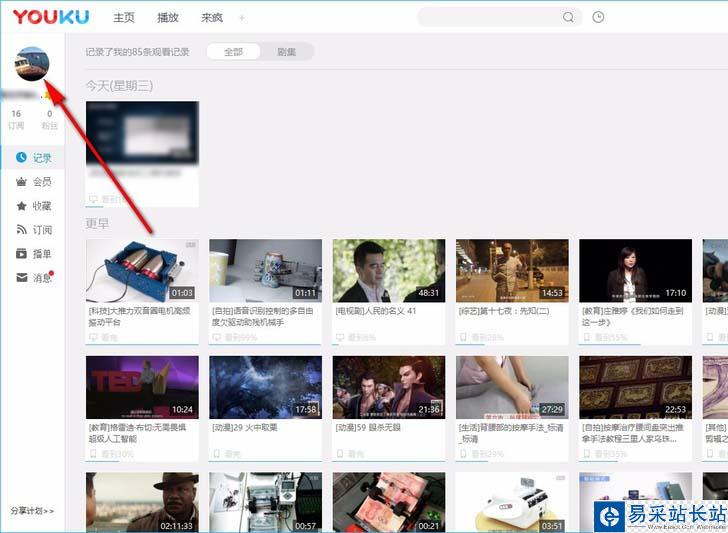The width and height of the screenshot is (728, 533).
Task: Open title [动漫]29 火中取栗
Action: click(x=244, y=428)
